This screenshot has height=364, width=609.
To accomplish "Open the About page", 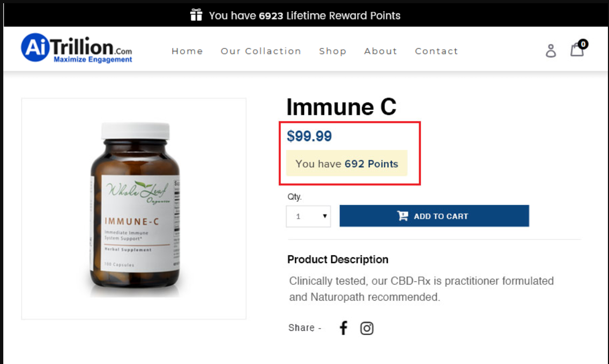I will point(380,51).
